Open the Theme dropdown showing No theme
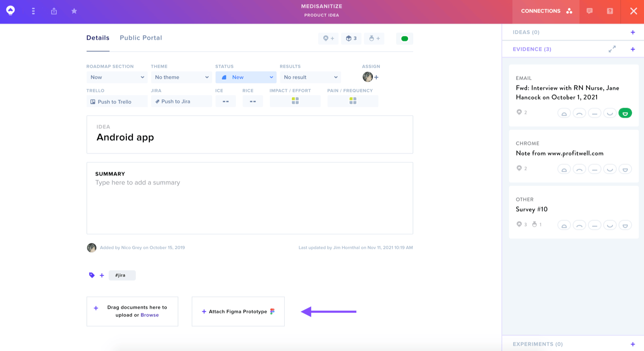644x351 pixels. click(x=181, y=77)
